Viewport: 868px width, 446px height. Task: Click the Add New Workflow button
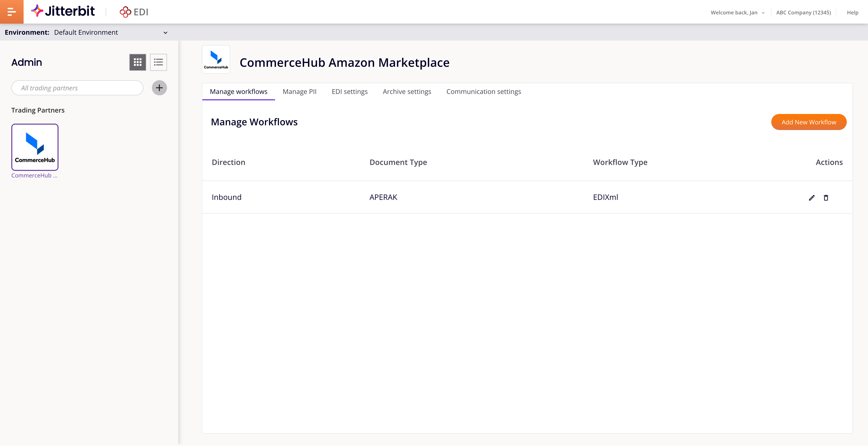click(808, 122)
